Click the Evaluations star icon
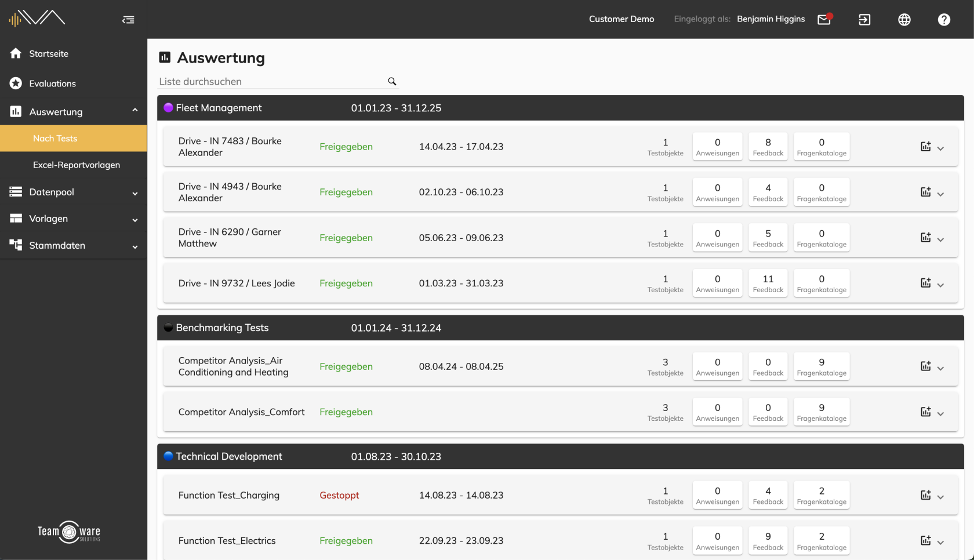Viewport: 974px width, 560px height. pyautogui.click(x=16, y=83)
